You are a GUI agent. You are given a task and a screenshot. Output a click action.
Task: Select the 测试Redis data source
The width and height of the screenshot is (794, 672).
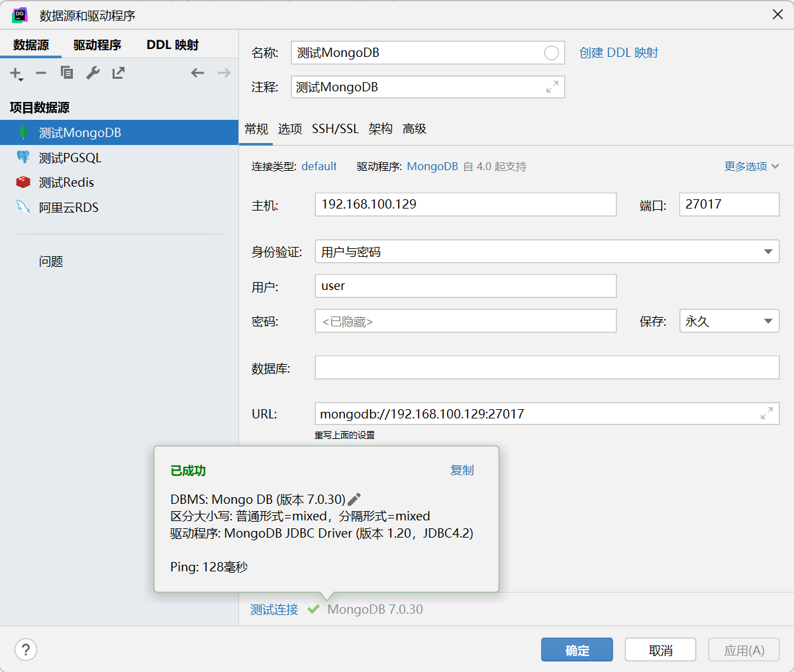(x=119, y=182)
